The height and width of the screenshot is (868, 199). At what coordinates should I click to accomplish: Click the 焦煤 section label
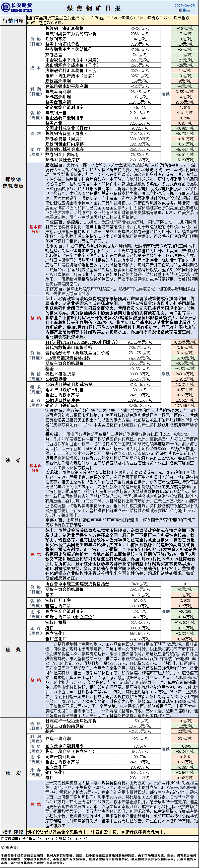click(13, 649)
